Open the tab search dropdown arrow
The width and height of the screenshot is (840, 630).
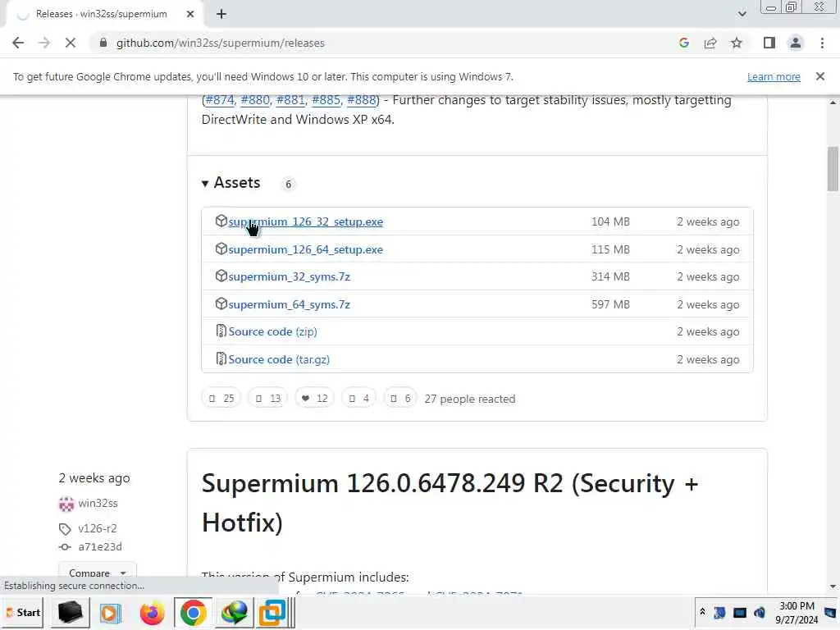tap(742, 14)
